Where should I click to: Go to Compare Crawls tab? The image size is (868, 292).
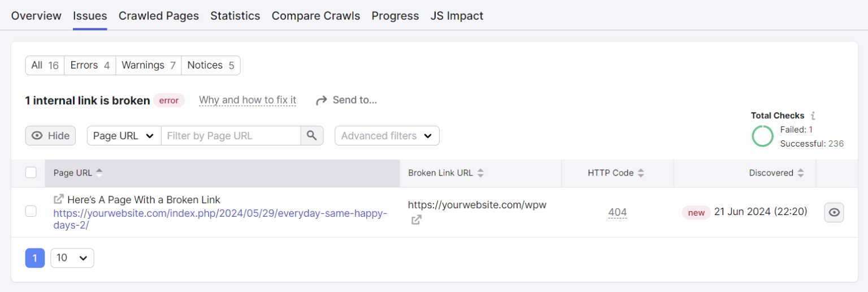click(316, 16)
